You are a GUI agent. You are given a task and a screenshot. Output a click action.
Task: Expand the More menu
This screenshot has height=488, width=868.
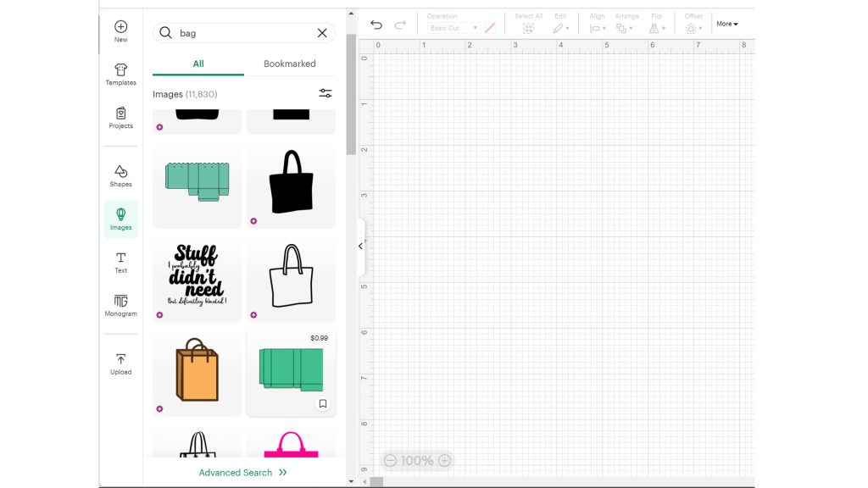[x=726, y=24]
